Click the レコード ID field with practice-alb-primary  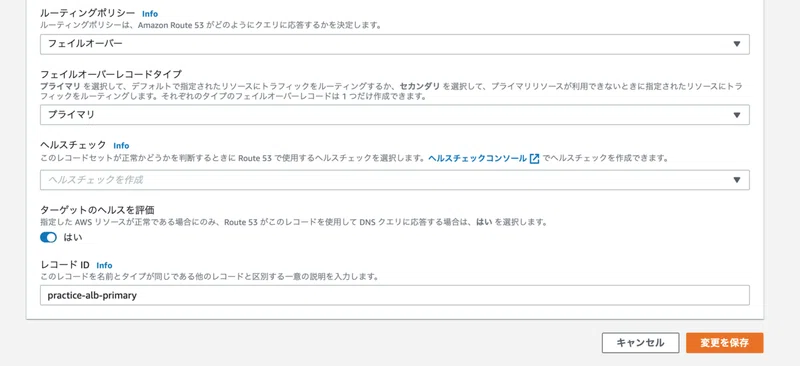[x=394, y=295]
